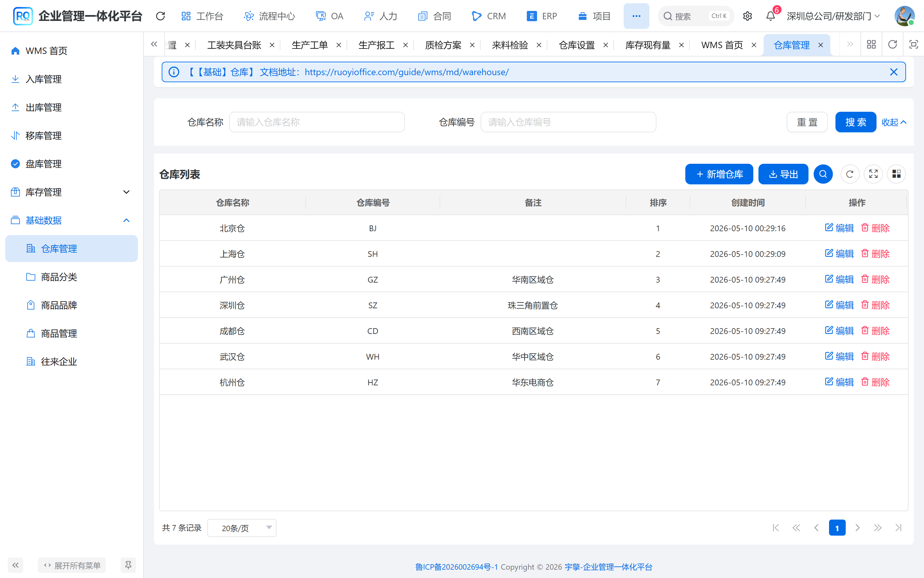Toggle fullscreen content icon in tab bar

tap(913, 45)
